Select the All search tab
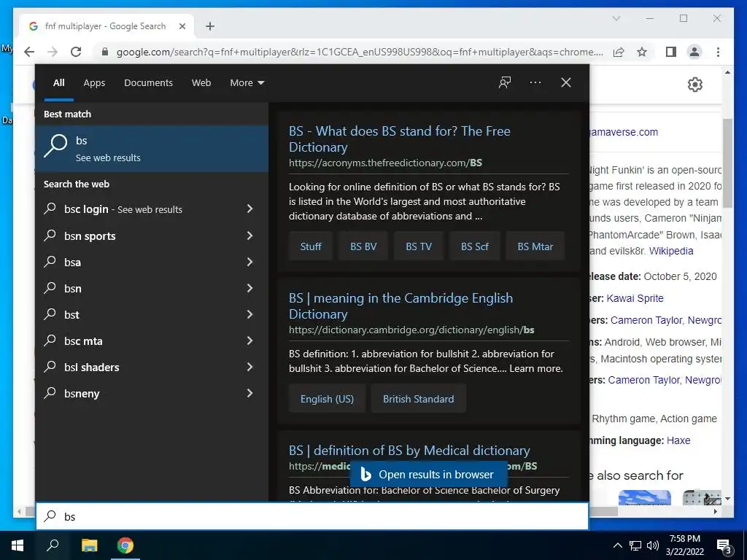 pyautogui.click(x=58, y=83)
